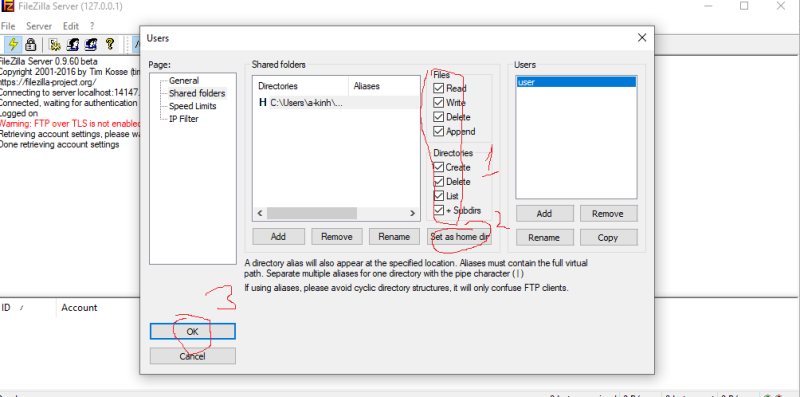Click Rename under the Users list
The image size is (800, 397).
click(x=544, y=237)
